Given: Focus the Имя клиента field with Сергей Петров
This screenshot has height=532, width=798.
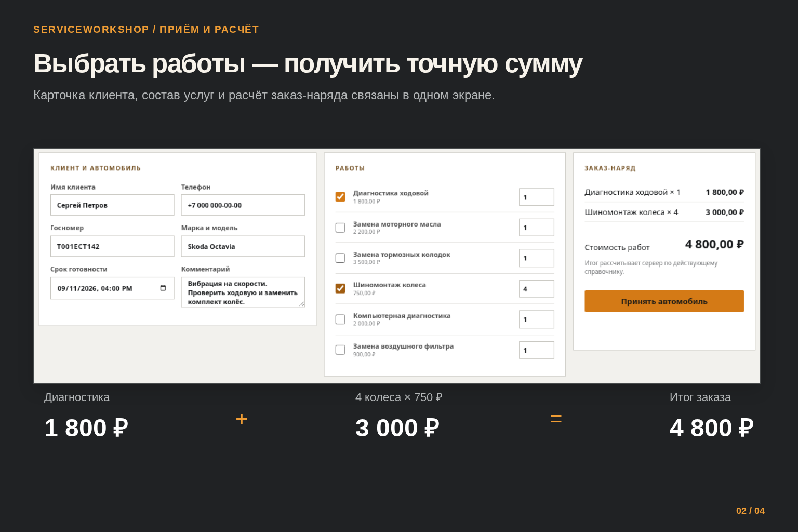Looking at the screenshot, I should [x=112, y=205].
